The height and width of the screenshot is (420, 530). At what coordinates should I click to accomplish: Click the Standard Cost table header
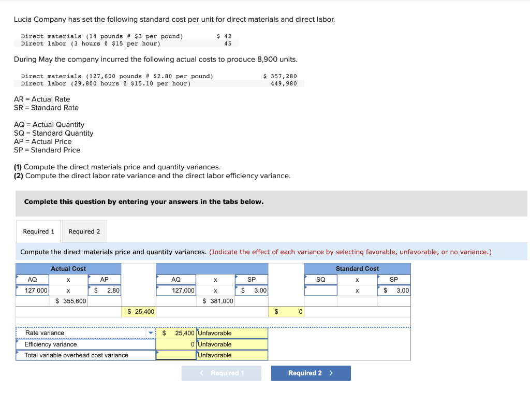(x=357, y=269)
